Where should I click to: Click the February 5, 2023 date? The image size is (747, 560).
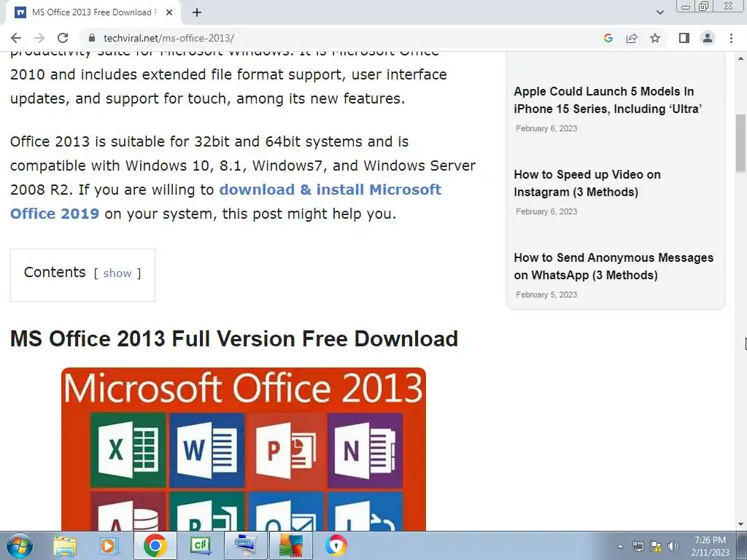point(546,295)
